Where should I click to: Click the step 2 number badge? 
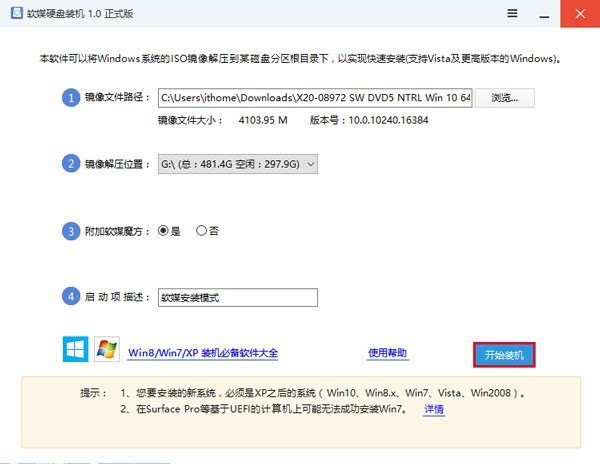click(x=70, y=164)
